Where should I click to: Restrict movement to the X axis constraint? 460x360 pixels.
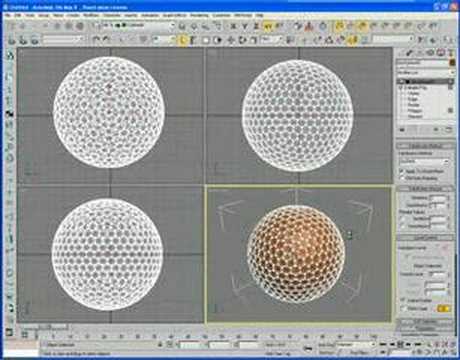233,26
